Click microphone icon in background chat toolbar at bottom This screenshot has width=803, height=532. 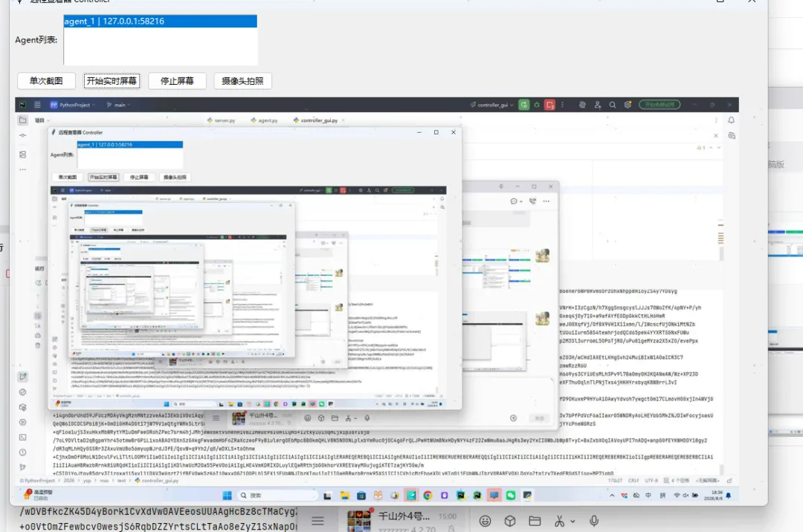tap(594, 521)
